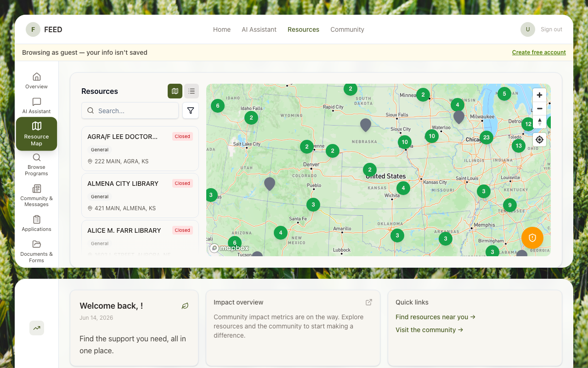
Task: Open Community & Messages in the sidebar
Action: [x=37, y=195]
